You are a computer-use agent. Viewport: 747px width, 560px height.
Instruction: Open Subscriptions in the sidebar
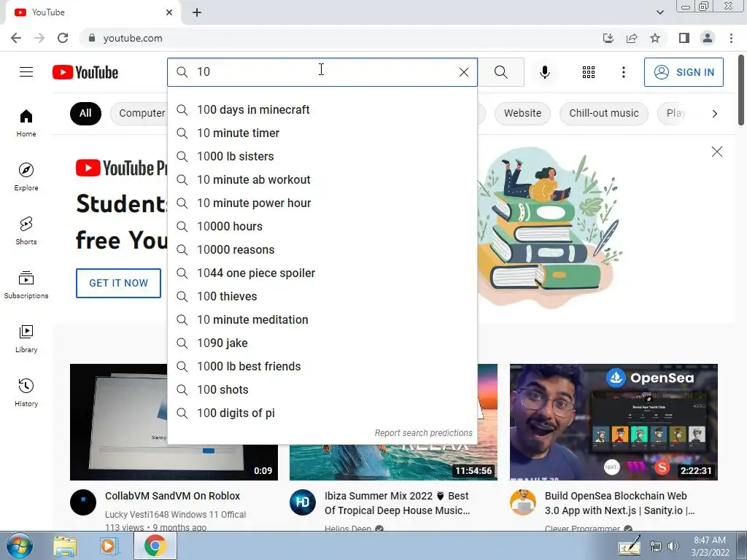point(26,284)
